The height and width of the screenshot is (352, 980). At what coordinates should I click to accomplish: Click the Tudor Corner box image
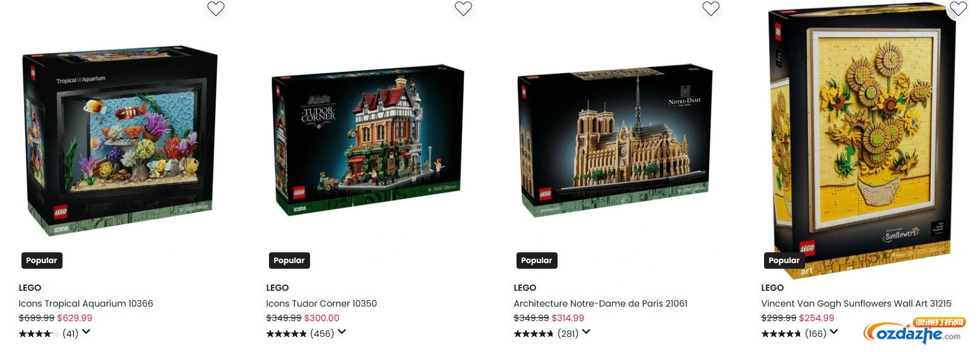pyautogui.click(x=368, y=140)
